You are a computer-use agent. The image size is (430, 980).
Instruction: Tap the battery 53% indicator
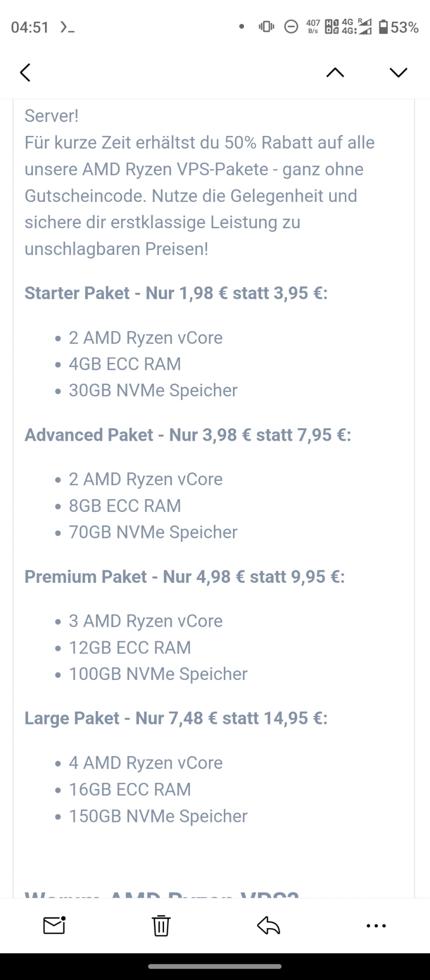pos(398,27)
